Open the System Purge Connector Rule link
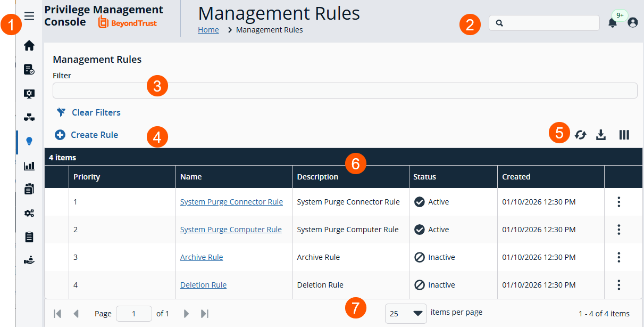The image size is (644, 327). point(231,201)
